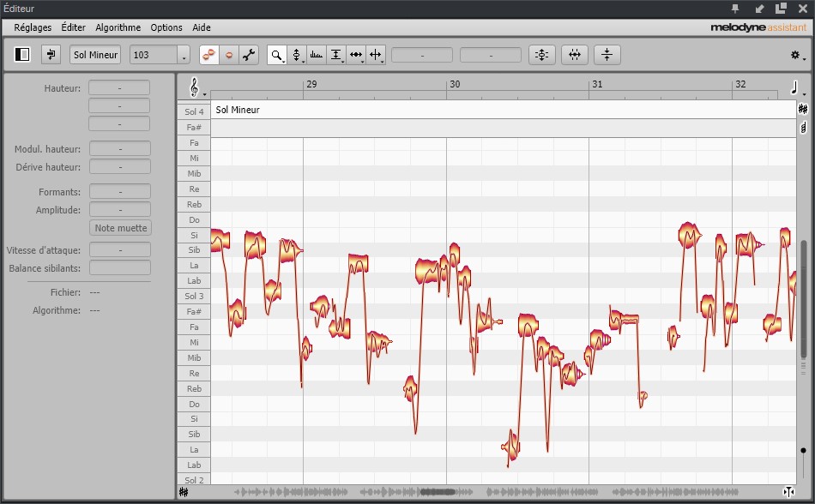Image resolution: width=815 pixels, height=504 pixels.
Task: Open the Réglages menu
Action: [x=33, y=27]
